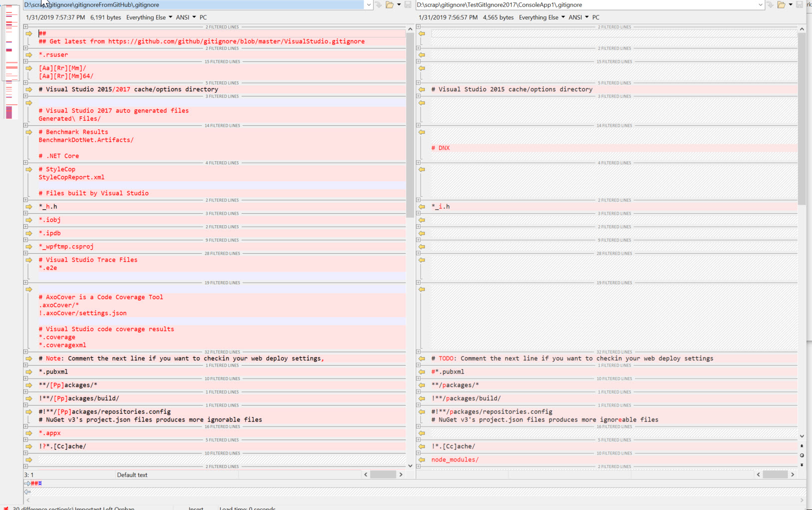Click the right pane file path input field
Screen dimensions: 812x510
pyautogui.click(x=585, y=5)
